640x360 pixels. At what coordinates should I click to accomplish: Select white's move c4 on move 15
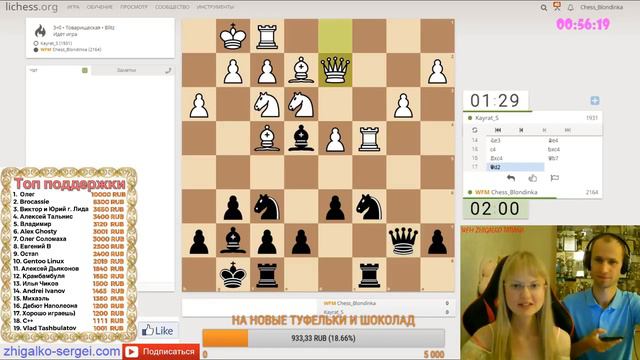coord(515,149)
